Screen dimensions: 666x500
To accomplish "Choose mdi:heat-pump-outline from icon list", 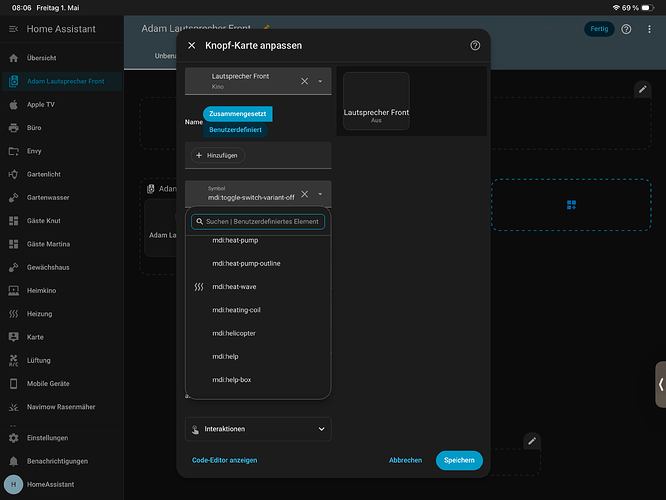I will [x=258, y=263].
